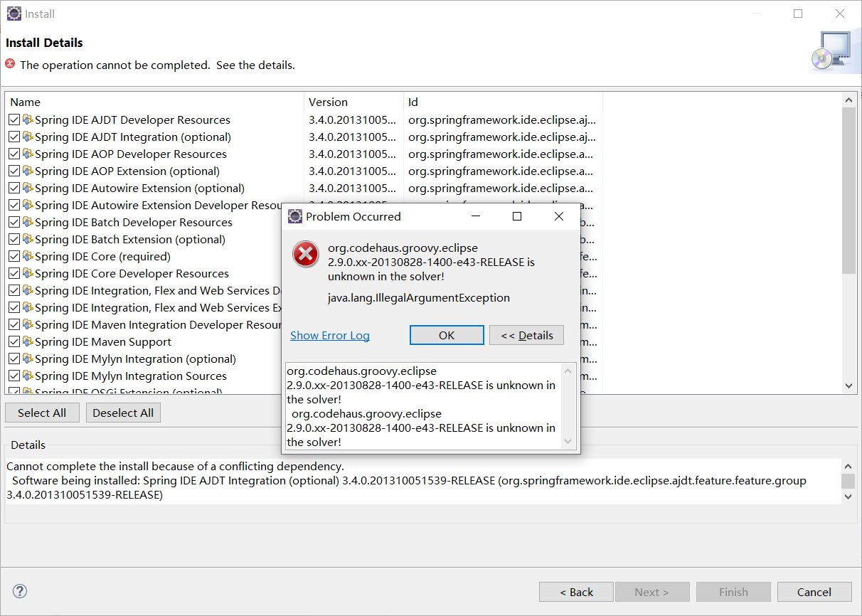Cancel the installation
Image resolution: width=862 pixels, height=616 pixels.
pyautogui.click(x=814, y=591)
